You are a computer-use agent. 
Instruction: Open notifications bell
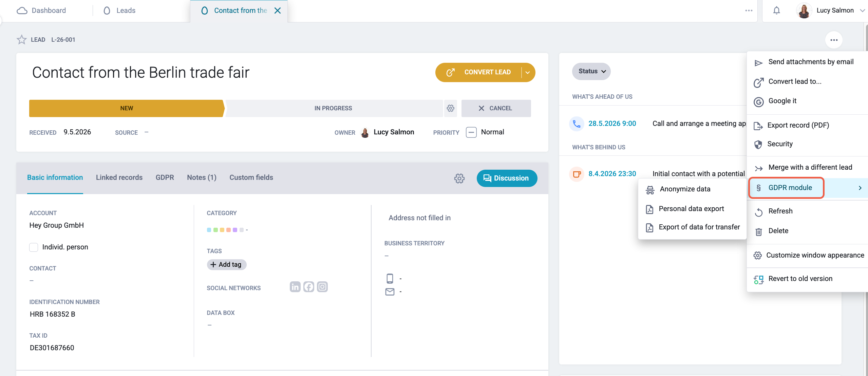tap(776, 11)
